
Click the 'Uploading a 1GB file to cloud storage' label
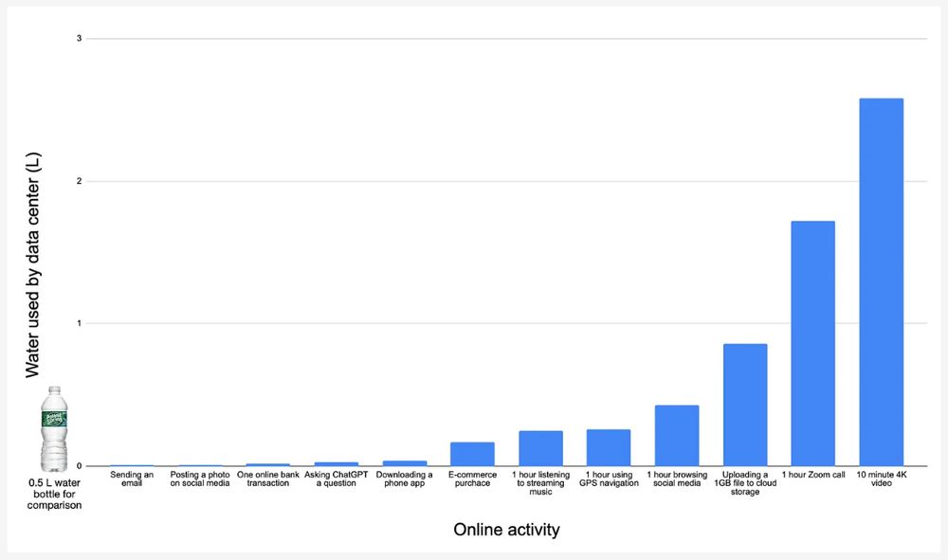point(745,483)
